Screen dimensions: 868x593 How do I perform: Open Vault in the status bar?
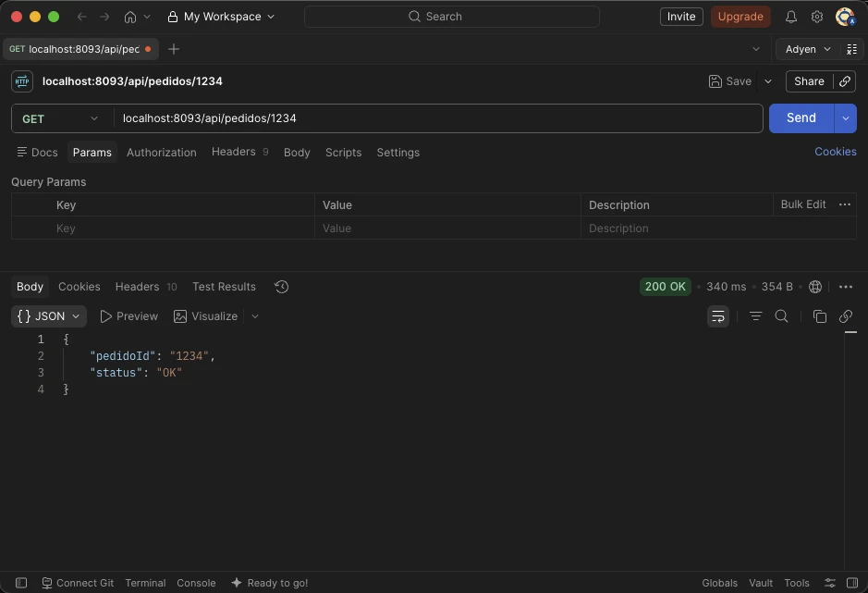[x=761, y=583]
